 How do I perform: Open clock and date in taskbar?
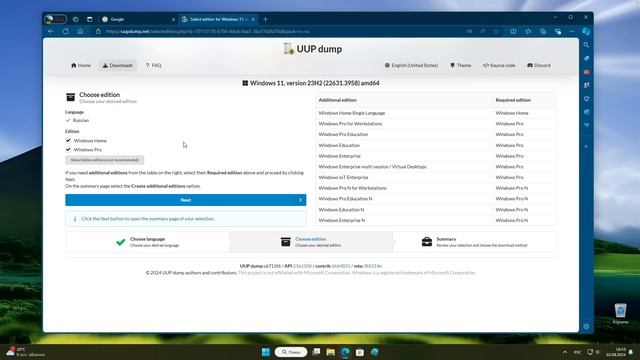(616, 352)
